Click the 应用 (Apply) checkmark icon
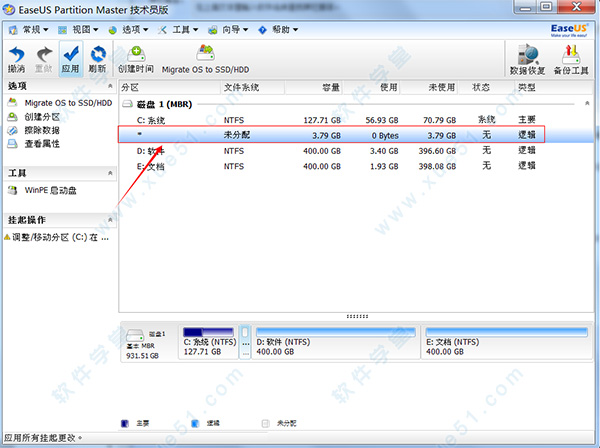 pos(70,58)
